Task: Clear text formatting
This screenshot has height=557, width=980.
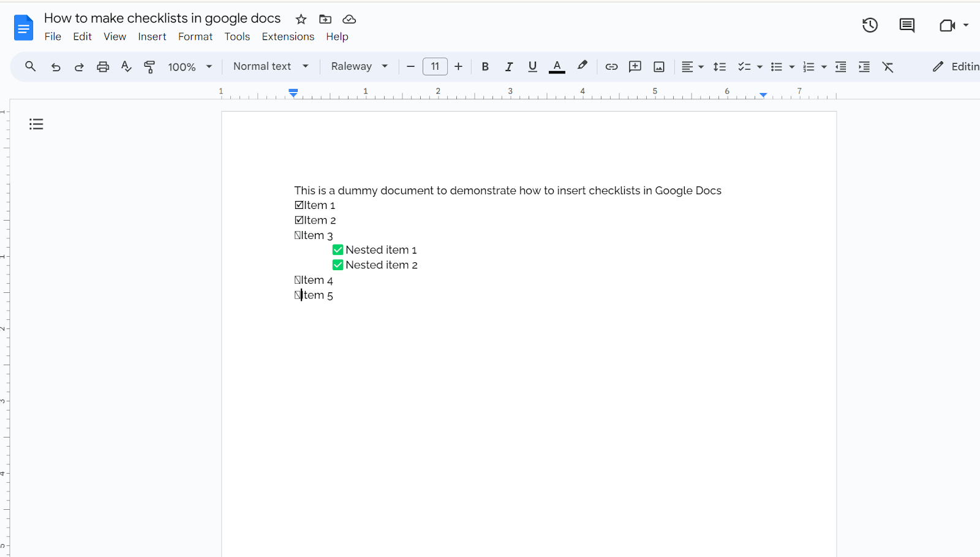Action: coord(888,66)
